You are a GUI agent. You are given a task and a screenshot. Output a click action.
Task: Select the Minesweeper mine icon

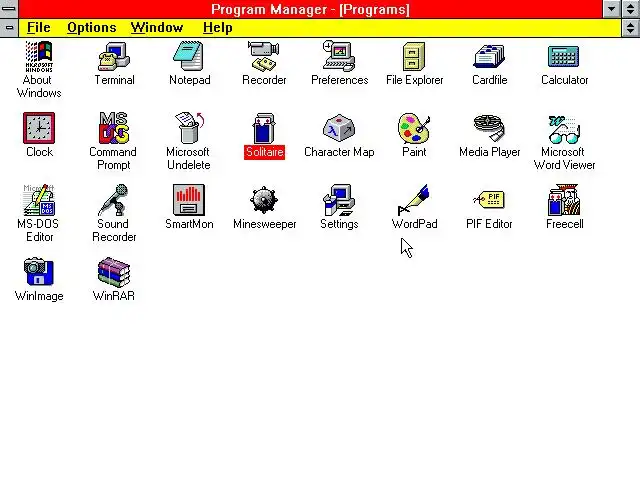[264, 200]
